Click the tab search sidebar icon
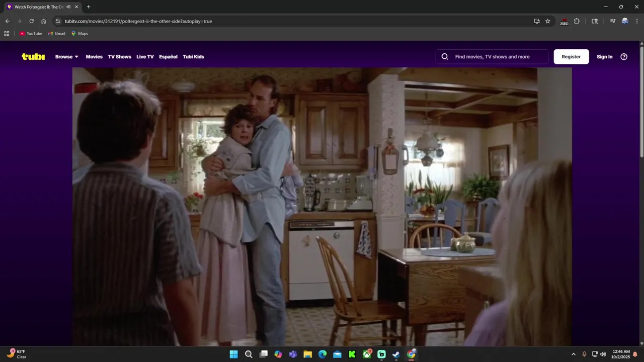Image resolution: width=644 pixels, height=362 pixels. (595, 21)
